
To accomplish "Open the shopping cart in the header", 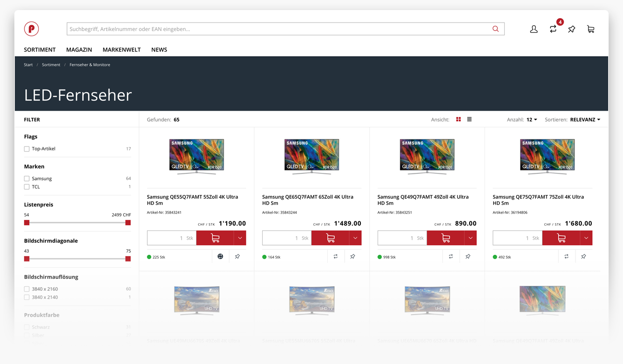I will (590, 29).
